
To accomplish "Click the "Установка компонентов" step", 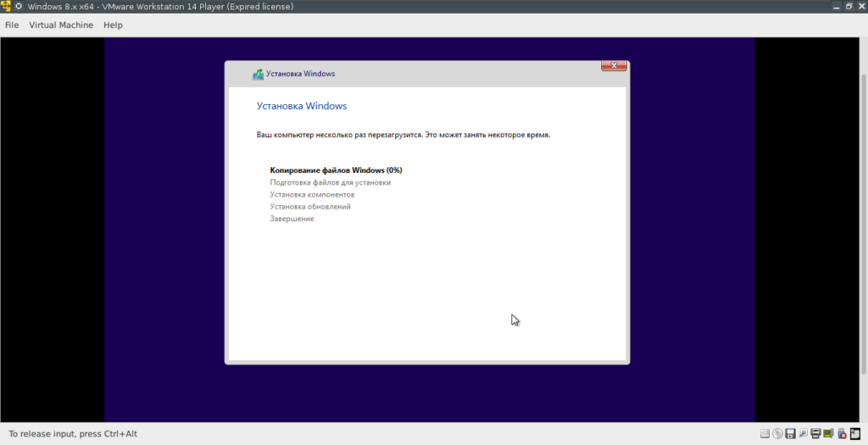I will tap(312, 194).
